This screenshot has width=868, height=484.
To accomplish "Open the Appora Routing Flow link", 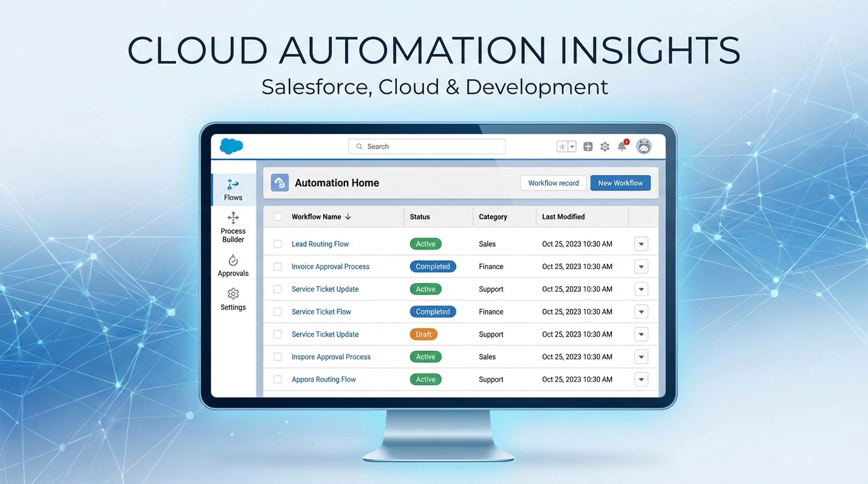I will click(324, 379).
